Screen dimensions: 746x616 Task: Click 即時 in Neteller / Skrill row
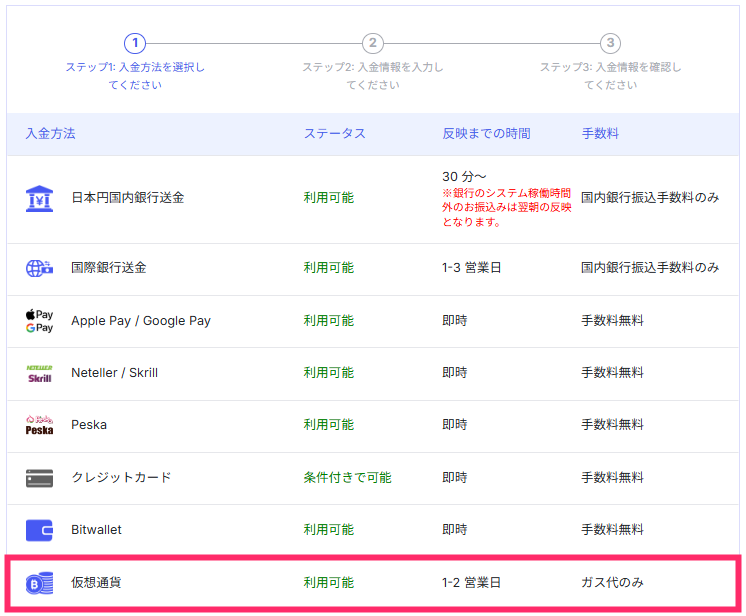pos(455,372)
